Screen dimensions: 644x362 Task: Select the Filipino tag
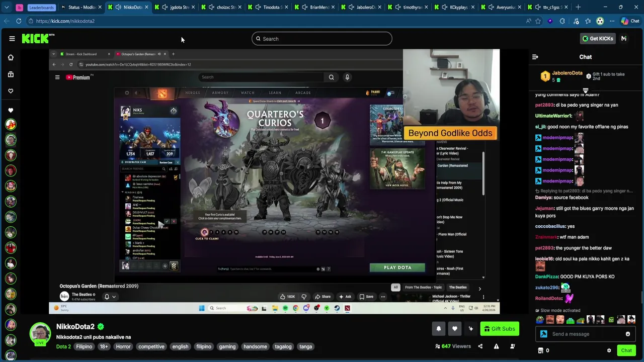click(x=84, y=346)
